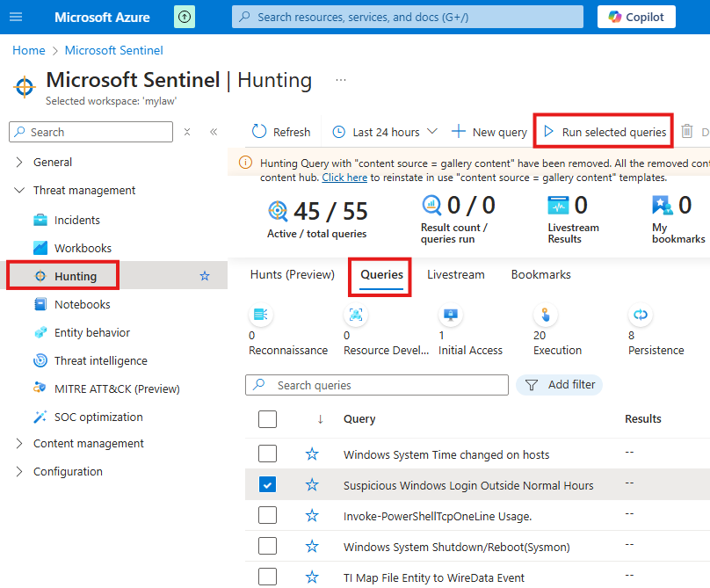
Task: Check Windows System Time changed on hosts
Action: [267, 454]
